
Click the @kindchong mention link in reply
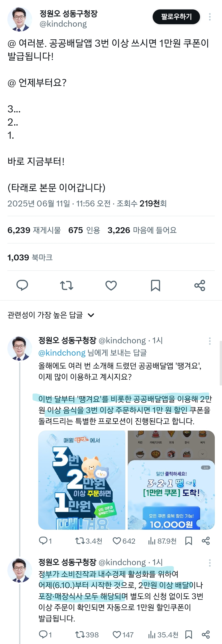click(x=62, y=353)
